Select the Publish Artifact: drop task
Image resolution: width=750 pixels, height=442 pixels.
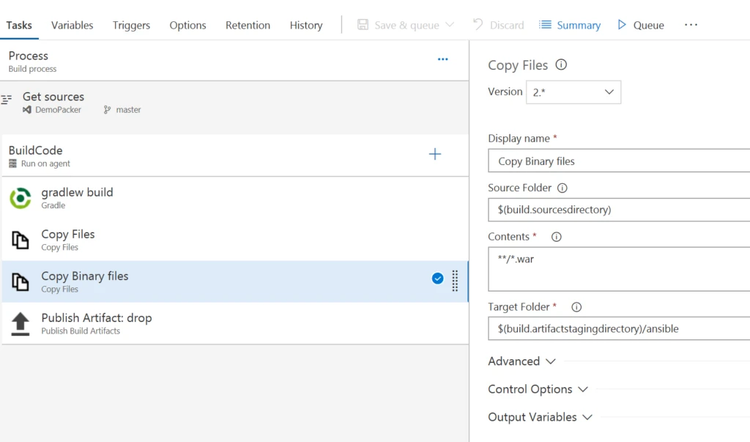pos(234,323)
